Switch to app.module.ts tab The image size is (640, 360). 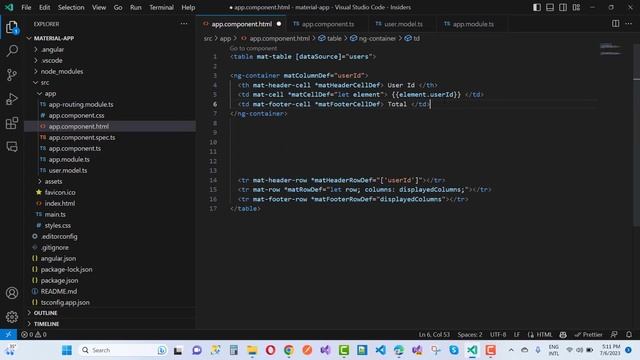[472, 24]
